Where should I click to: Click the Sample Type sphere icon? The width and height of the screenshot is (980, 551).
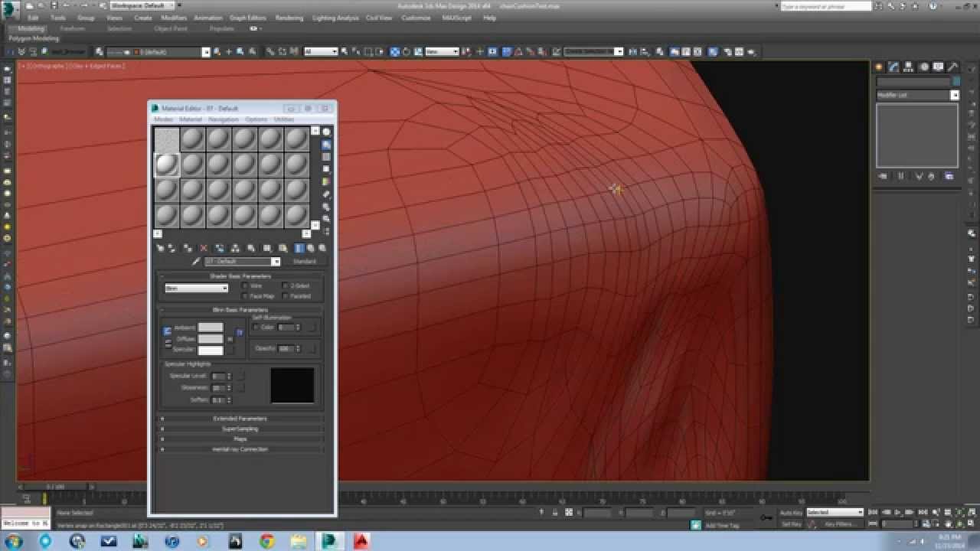coord(326,132)
